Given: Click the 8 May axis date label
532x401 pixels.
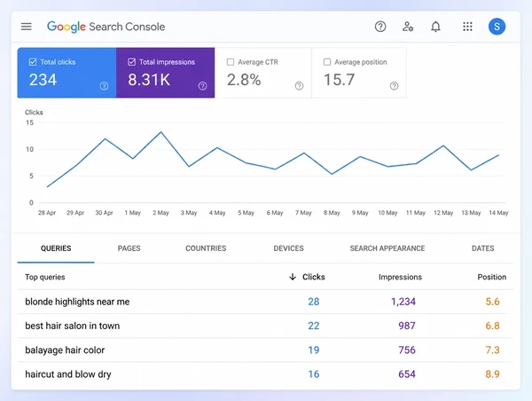Looking at the screenshot, I should click(332, 213).
